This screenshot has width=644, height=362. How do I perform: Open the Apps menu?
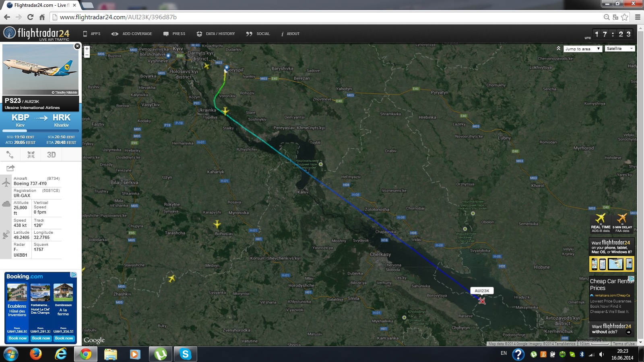[x=92, y=34]
